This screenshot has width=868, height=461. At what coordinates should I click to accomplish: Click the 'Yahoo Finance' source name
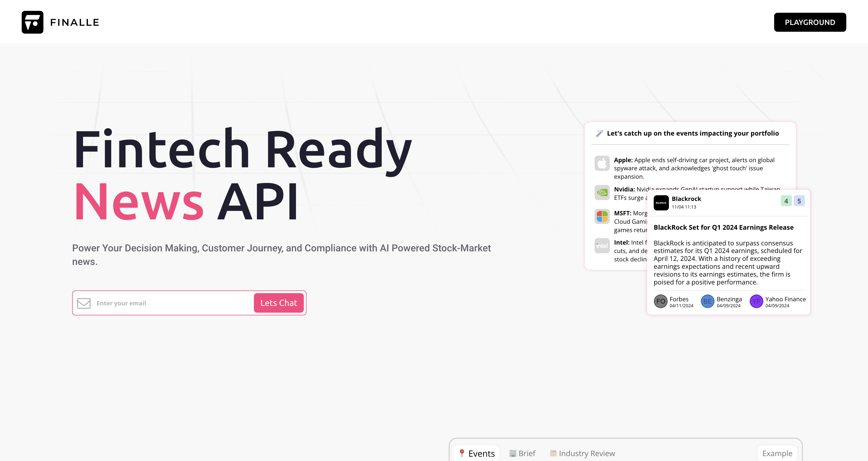pyautogui.click(x=786, y=299)
